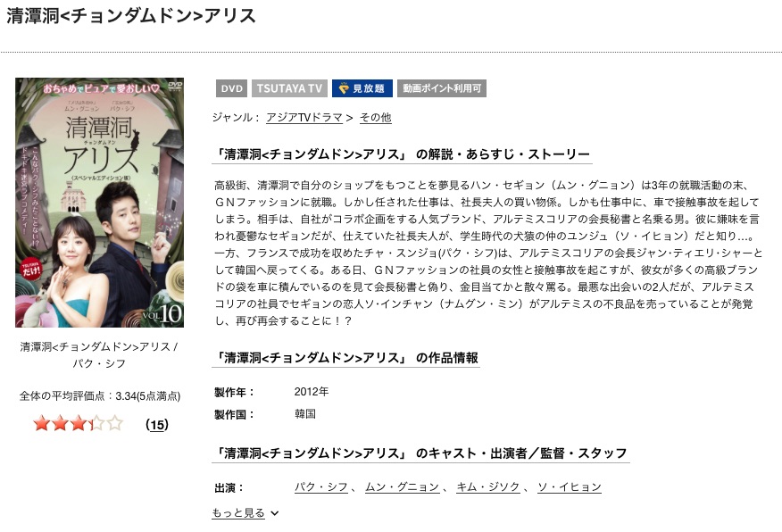This screenshot has height=532, width=782.
Task: Click the 見放題 diamond badge
Action: tap(362, 88)
